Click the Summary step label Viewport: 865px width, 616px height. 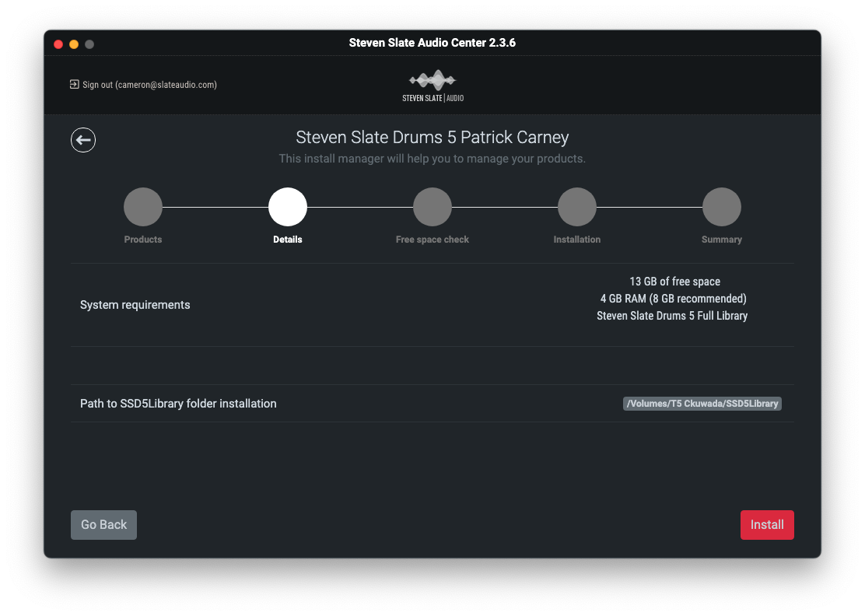click(722, 240)
